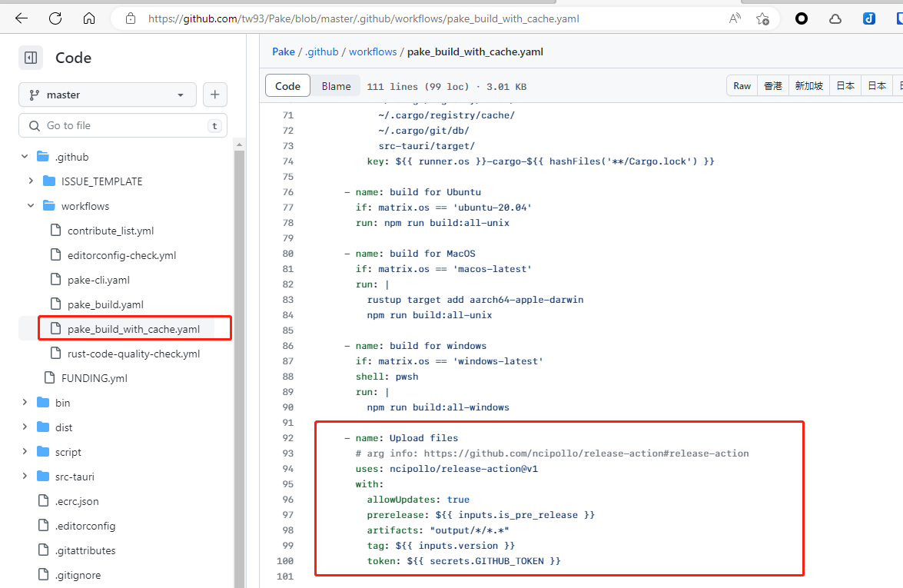Viewport: 903px width, 588px height.
Task: Open the cloud extension icon
Action: click(835, 18)
